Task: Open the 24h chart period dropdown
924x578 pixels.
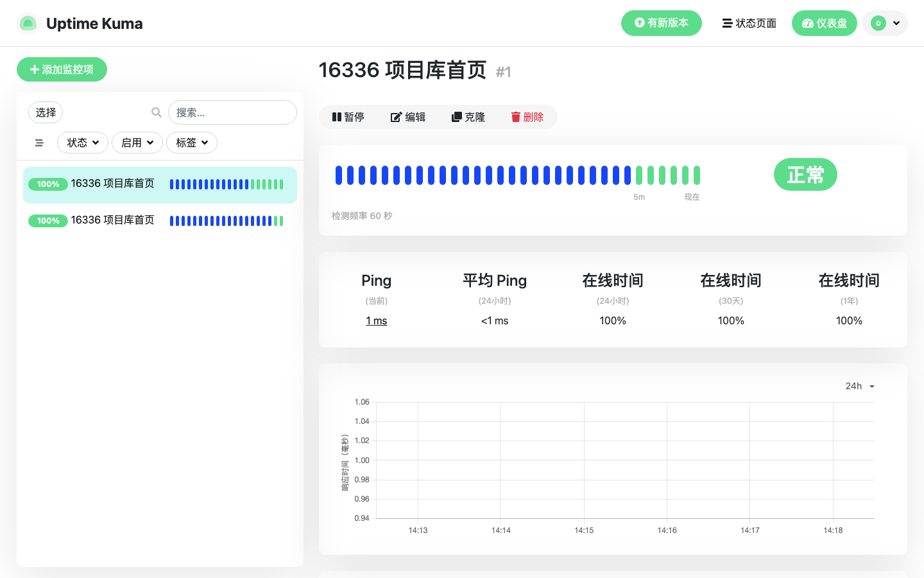Action: (x=860, y=386)
